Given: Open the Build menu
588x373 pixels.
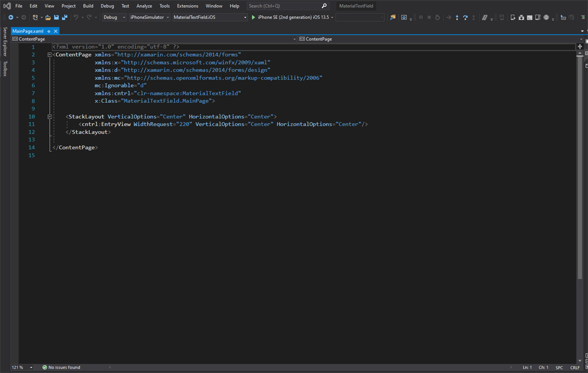Looking at the screenshot, I should pyautogui.click(x=88, y=6).
